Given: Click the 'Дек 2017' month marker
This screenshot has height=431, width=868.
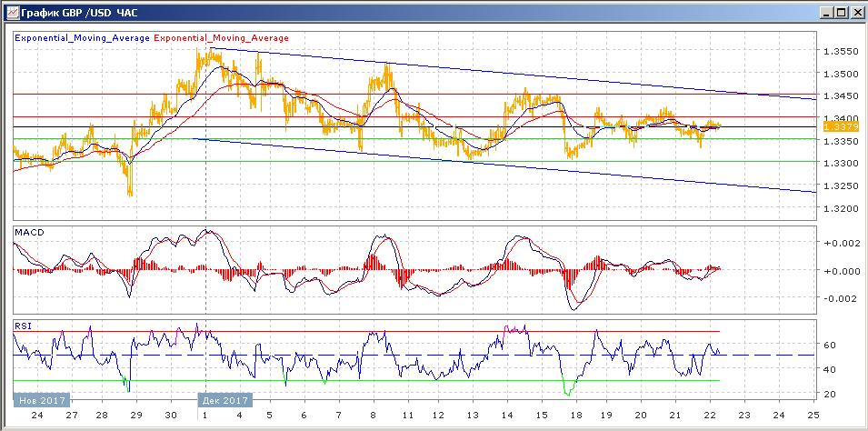Looking at the screenshot, I should click(x=225, y=400).
